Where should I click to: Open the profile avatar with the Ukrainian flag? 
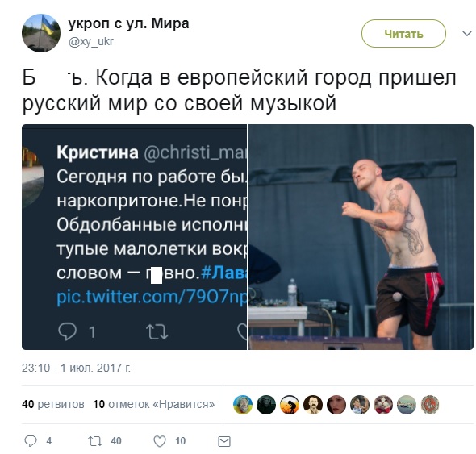click(x=41, y=33)
